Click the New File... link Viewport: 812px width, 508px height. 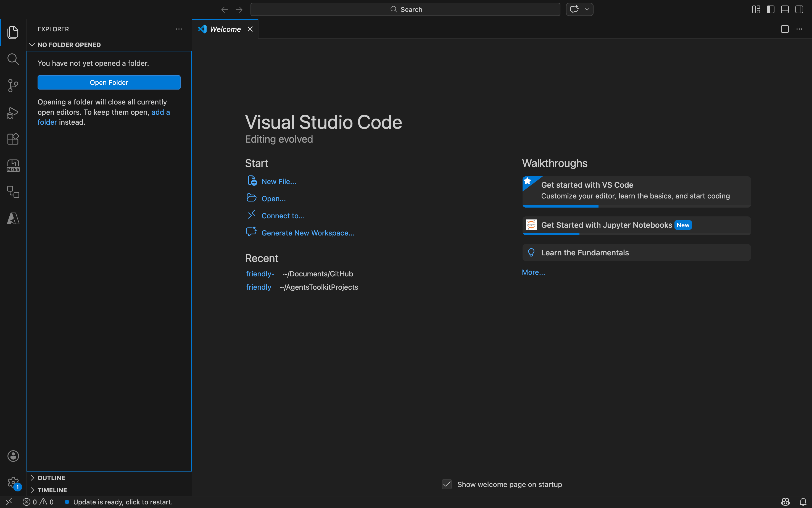tap(279, 181)
